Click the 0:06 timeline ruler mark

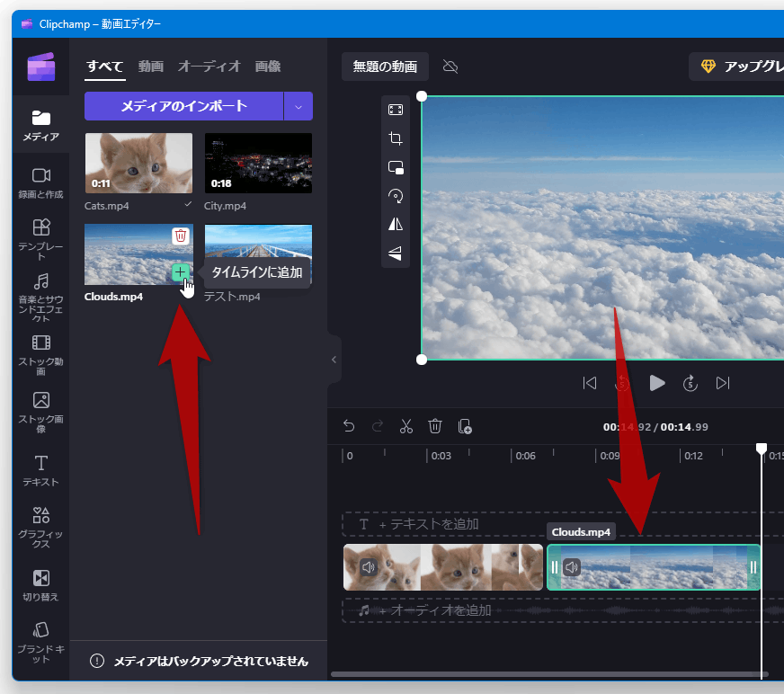click(525, 456)
